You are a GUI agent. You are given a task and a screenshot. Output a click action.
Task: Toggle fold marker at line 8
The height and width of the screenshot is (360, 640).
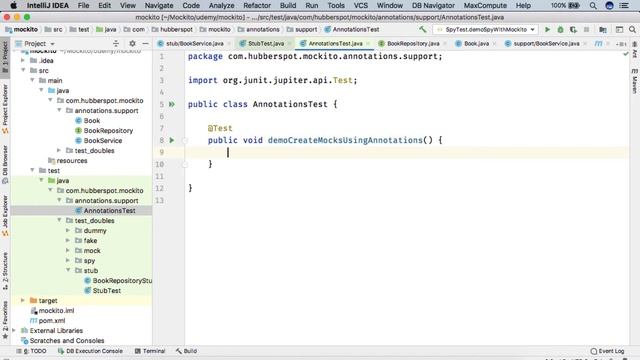184,140
